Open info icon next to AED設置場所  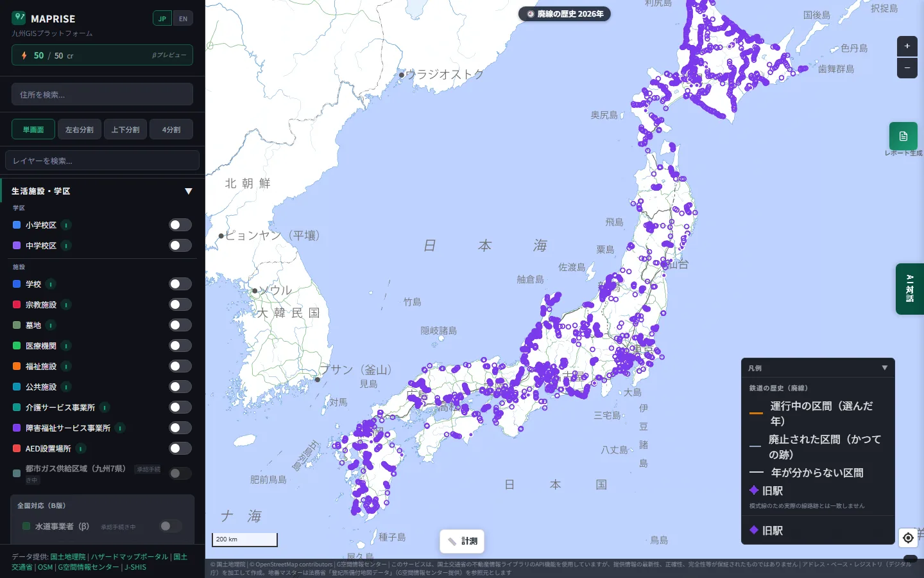pyautogui.click(x=81, y=449)
